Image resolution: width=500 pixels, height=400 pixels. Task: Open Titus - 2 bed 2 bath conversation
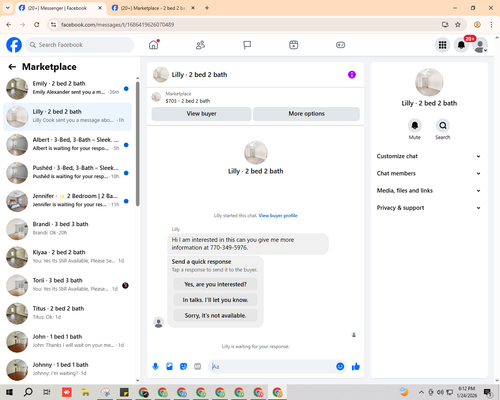(67, 314)
